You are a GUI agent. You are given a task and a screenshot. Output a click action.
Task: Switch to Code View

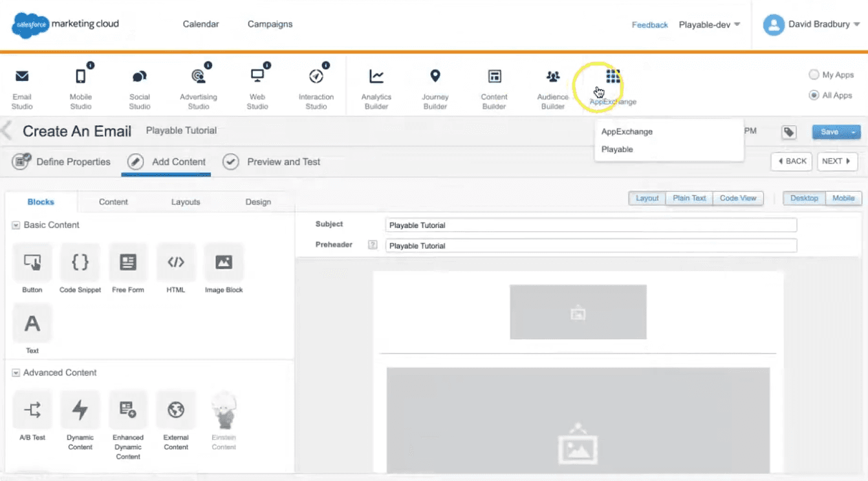pyautogui.click(x=738, y=198)
